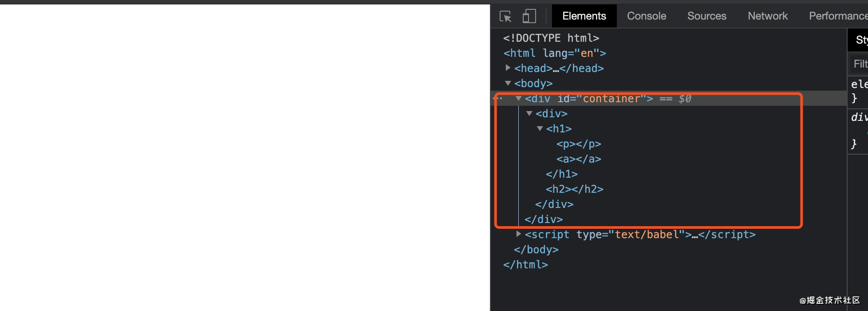Collapse the container div node
This screenshot has height=311, width=868.
click(x=518, y=99)
